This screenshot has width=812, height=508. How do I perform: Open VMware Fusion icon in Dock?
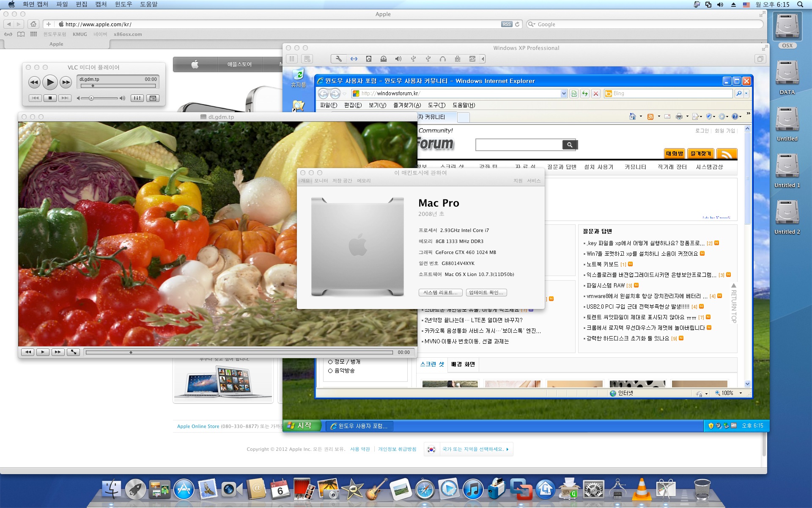point(521,489)
